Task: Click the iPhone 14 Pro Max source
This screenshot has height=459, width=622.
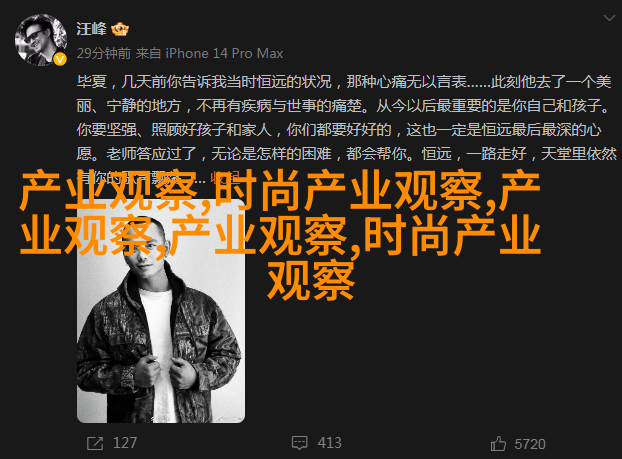Action: point(224,53)
